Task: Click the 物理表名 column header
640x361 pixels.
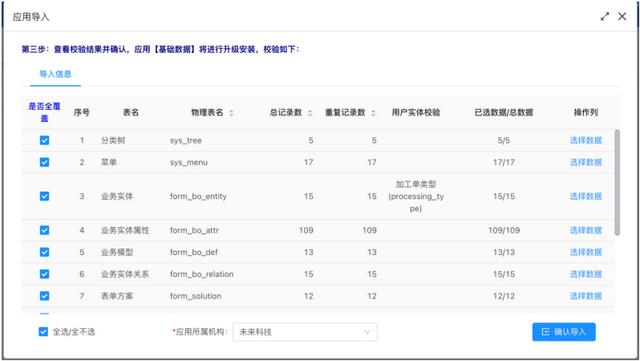Action: click(207, 112)
